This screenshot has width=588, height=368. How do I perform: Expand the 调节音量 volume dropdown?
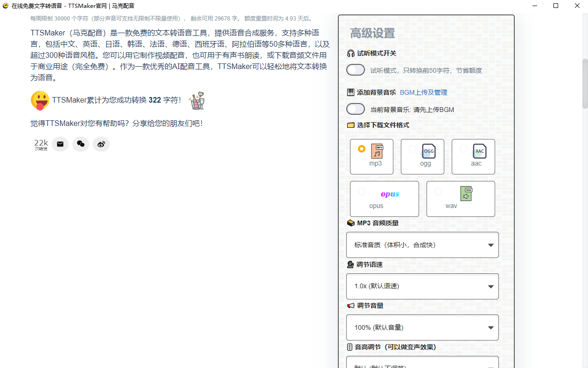[422, 327]
